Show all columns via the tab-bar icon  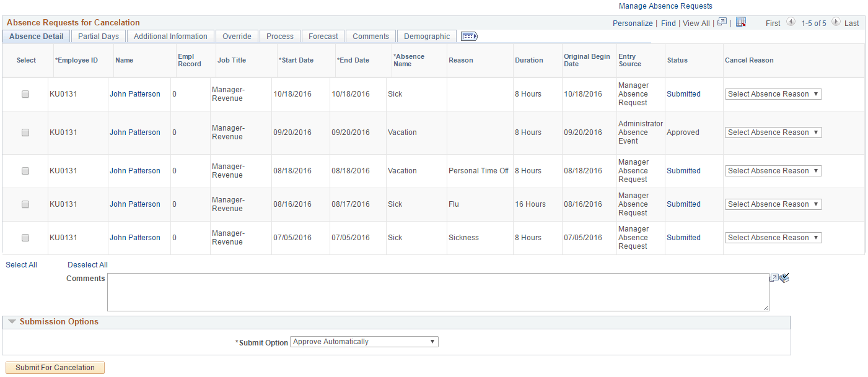coord(469,36)
